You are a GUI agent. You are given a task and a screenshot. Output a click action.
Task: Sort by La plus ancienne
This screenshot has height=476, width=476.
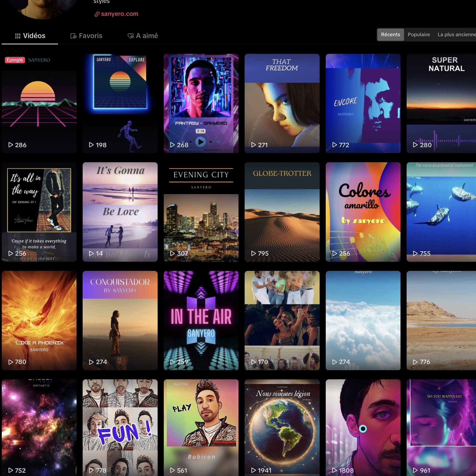click(456, 34)
